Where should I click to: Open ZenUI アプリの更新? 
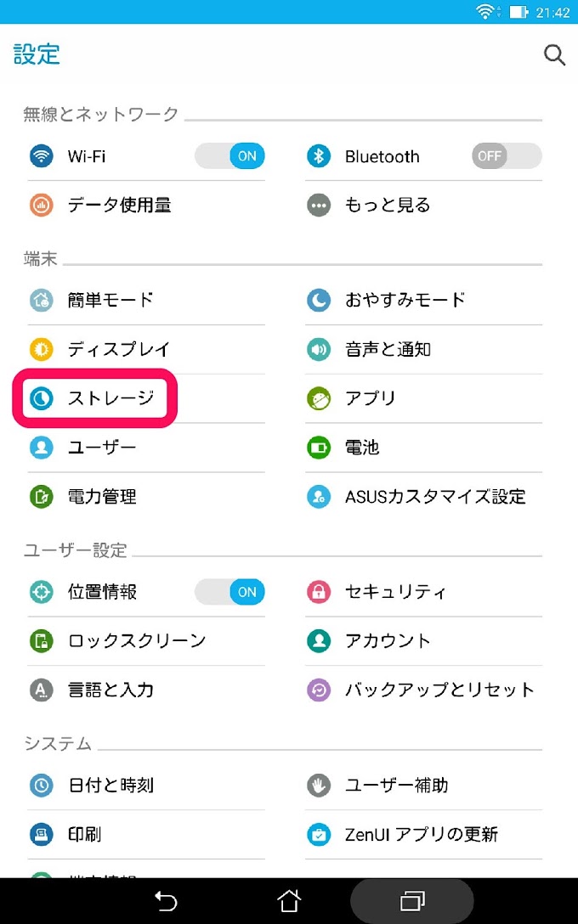click(423, 835)
